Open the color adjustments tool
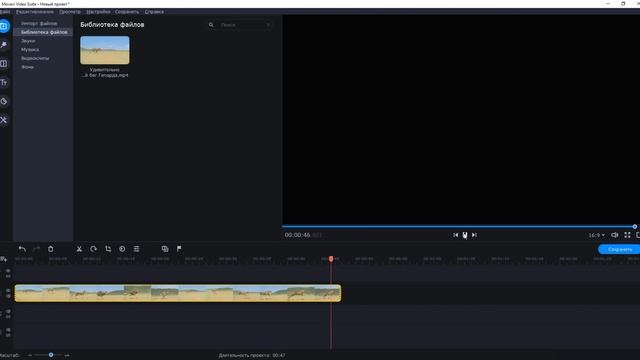 pos(122,249)
